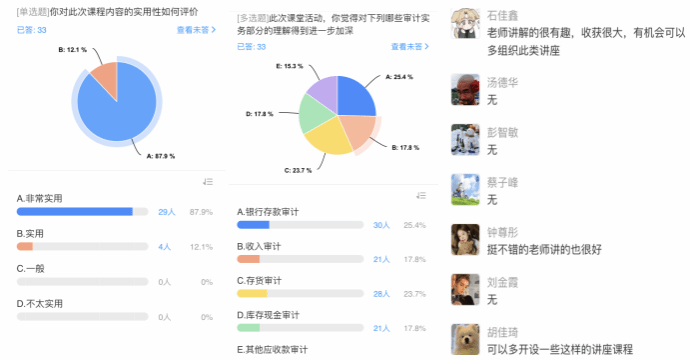Click 彭智敏's profile avatar
The image size is (690, 360).
(465, 140)
